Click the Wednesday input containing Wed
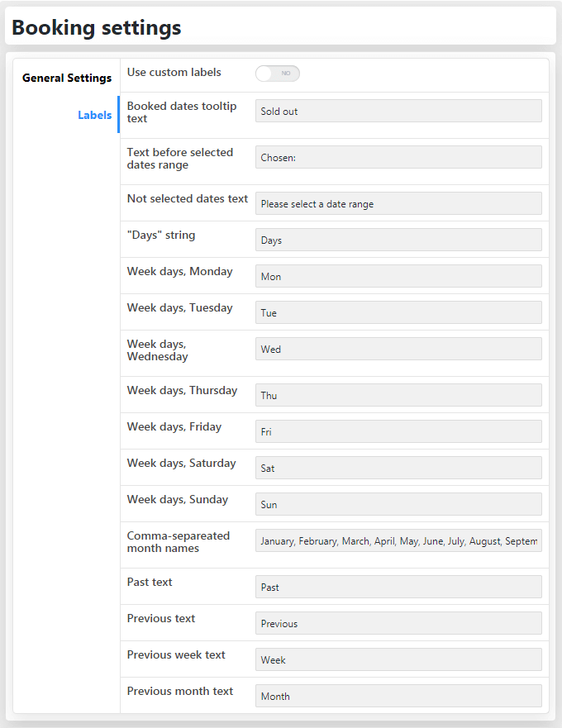 pos(398,349)
